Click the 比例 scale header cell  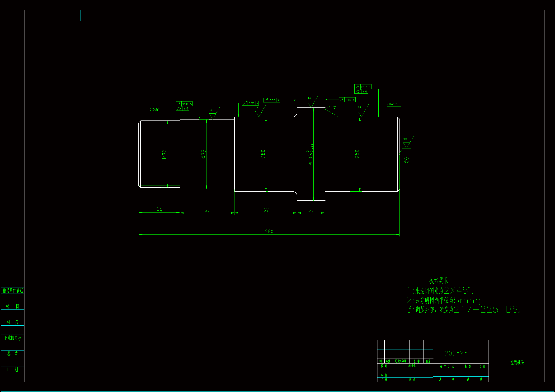pos(482,367)
